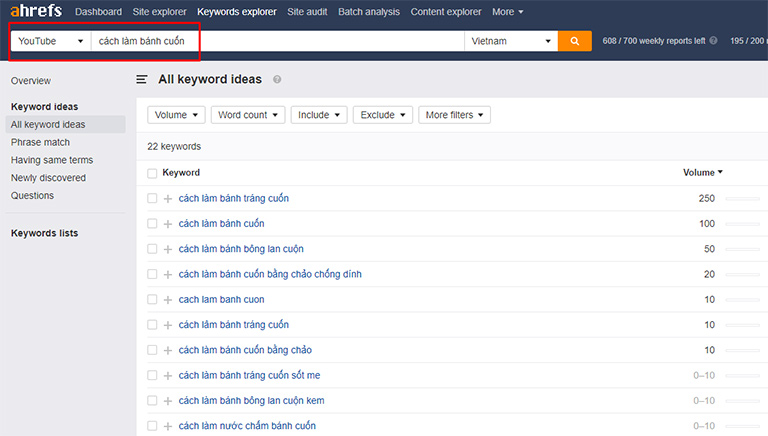Screen dimensions: 768x436
Task: Open Overview in the sidebar
Action: [x=31, y=81]
